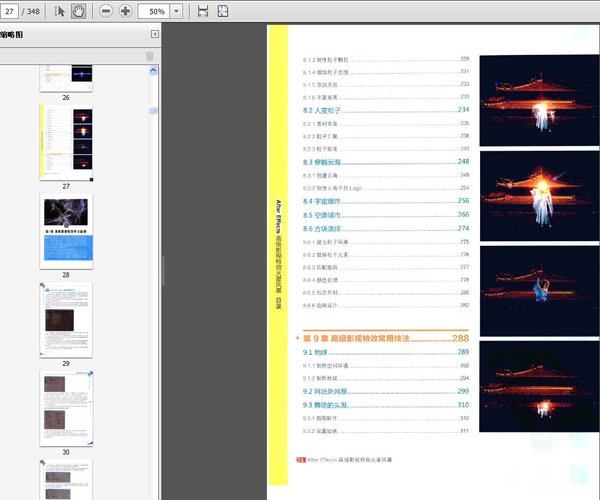The width and height of the screenshot is (600, 500).
Task: Click the zoom out minus button
Action: point(105,11)
